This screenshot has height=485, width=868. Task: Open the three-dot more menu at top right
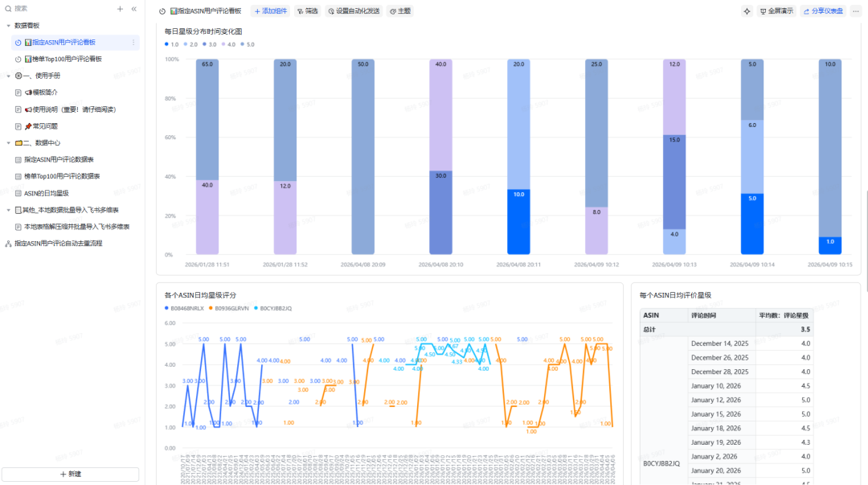pyautogui.click(x=855, y=11)
